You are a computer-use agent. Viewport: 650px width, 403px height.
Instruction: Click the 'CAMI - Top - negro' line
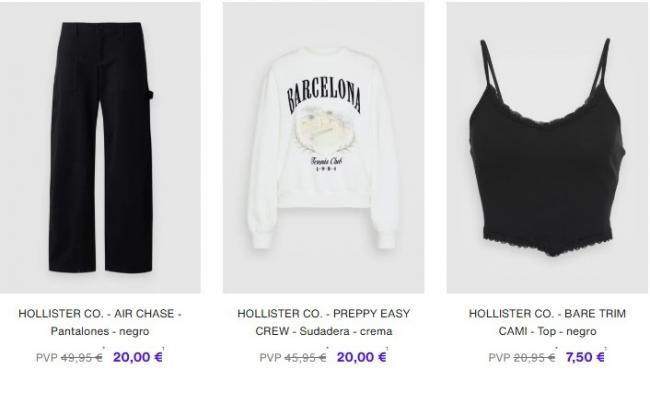547,331
